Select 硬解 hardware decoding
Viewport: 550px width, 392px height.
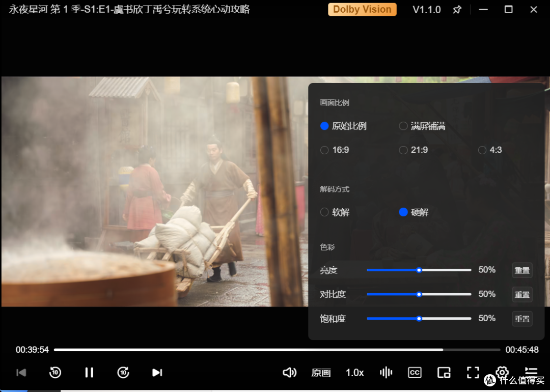click(x=414, y=212)
